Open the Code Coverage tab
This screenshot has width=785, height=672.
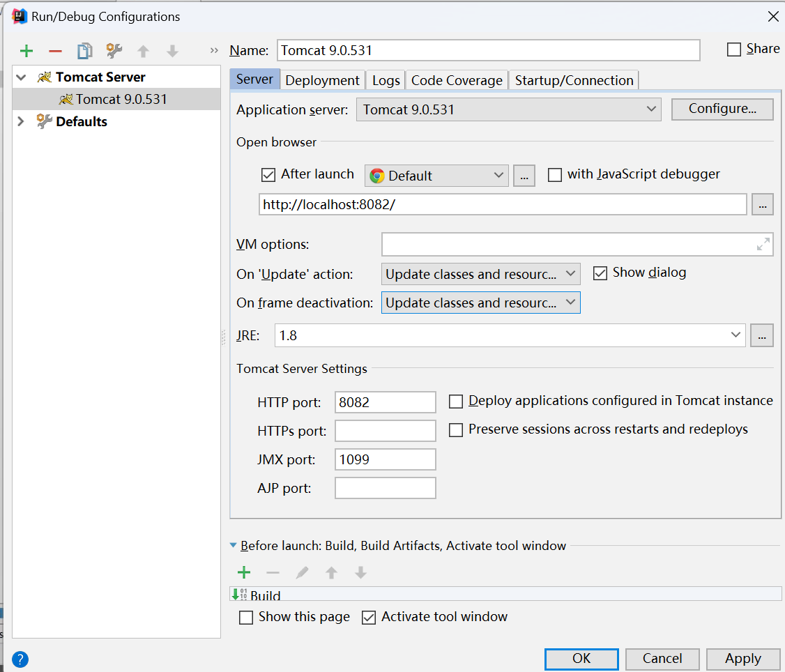click(457, 80)
